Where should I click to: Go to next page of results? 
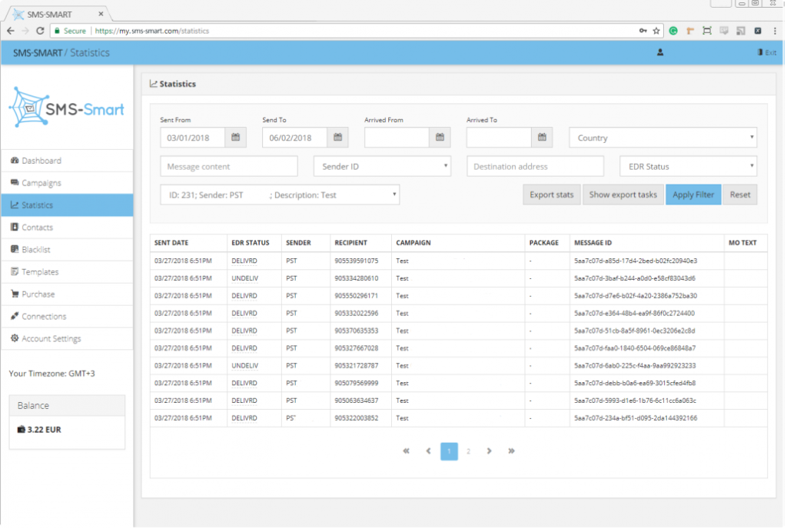tap(489, 451)
